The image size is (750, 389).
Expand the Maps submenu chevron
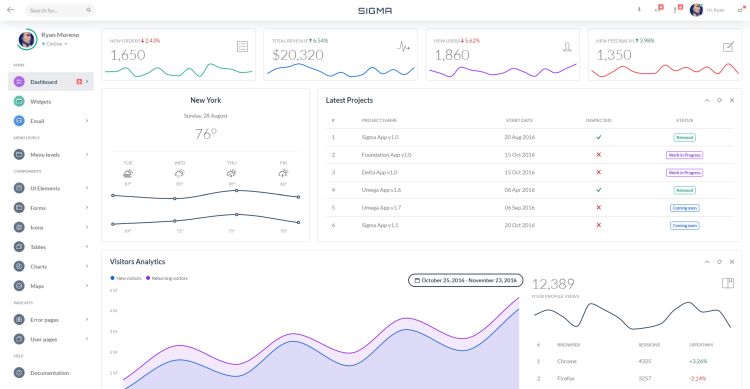(87, 286)
